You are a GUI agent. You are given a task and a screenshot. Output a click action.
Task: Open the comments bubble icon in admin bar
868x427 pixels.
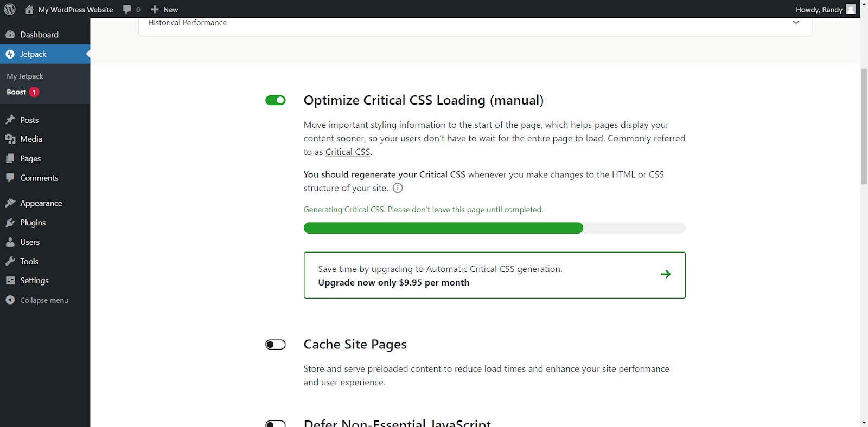point(127,9)
